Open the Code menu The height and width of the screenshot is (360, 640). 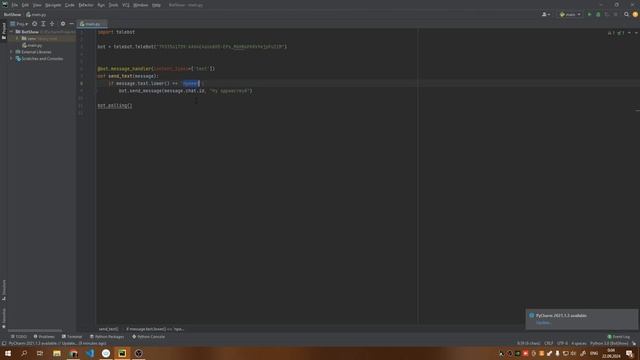tap(69, 5)
